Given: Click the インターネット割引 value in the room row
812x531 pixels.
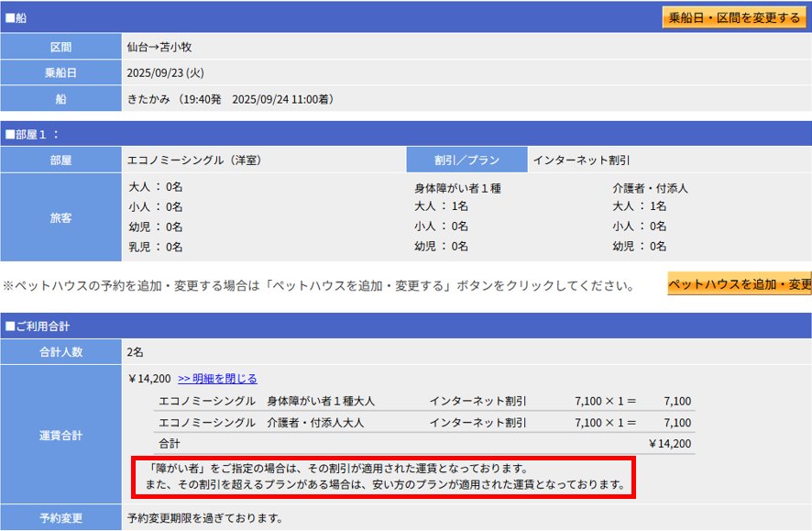Looking at the screenshot, I should click(x=581, y=160).
